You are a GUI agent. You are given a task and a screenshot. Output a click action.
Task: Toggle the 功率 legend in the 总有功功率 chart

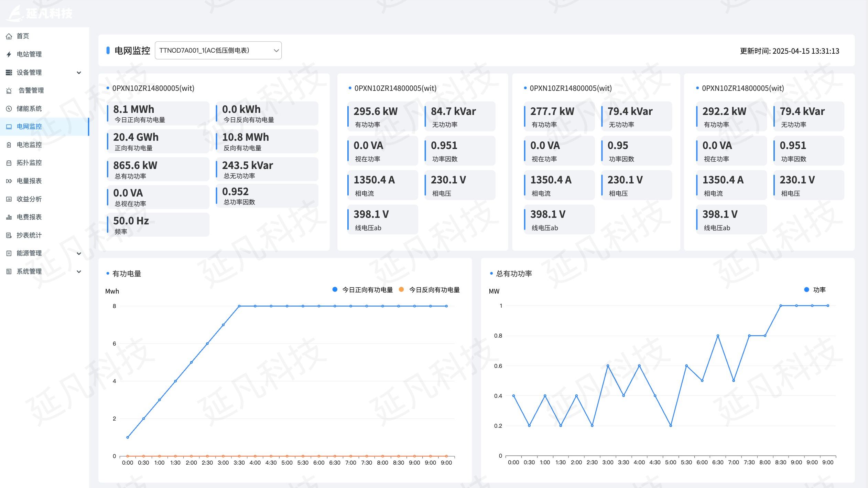tap(818, 290)
